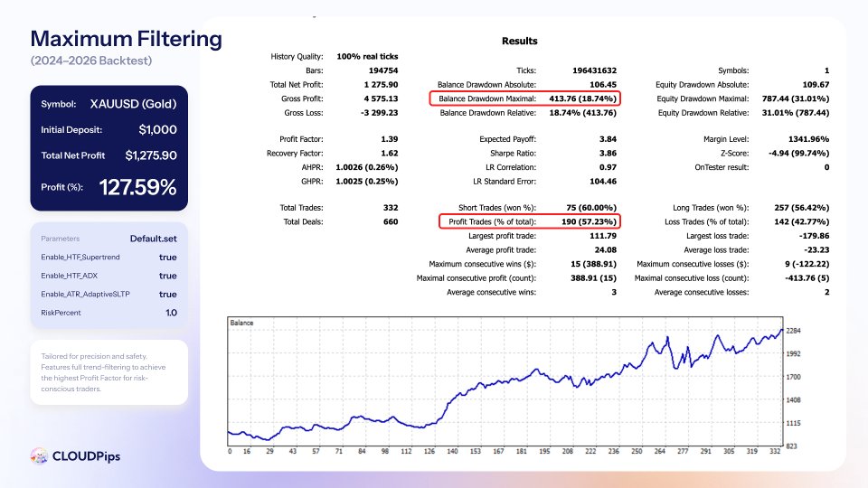
Task: Select the Maximum Filtering title
Action: pos(127,39)
